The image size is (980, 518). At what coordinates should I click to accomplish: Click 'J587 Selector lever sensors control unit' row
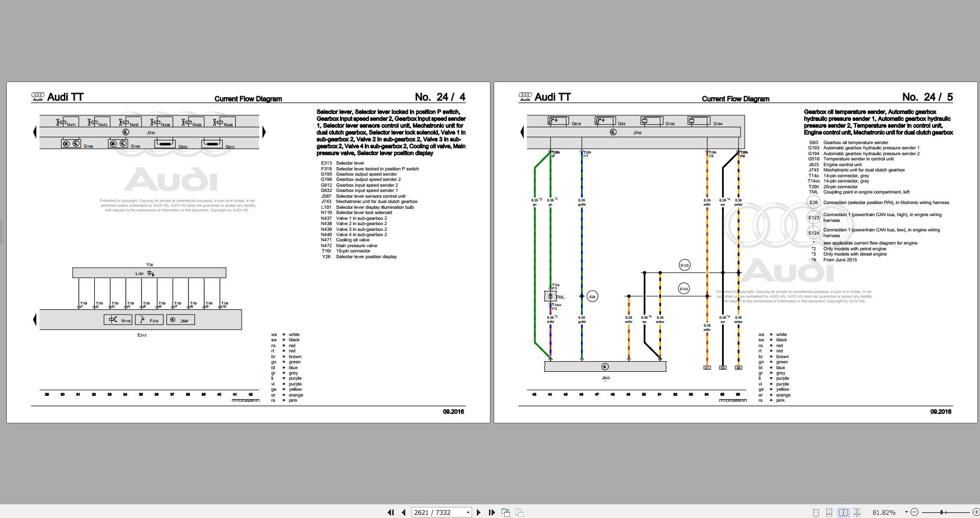363,196
